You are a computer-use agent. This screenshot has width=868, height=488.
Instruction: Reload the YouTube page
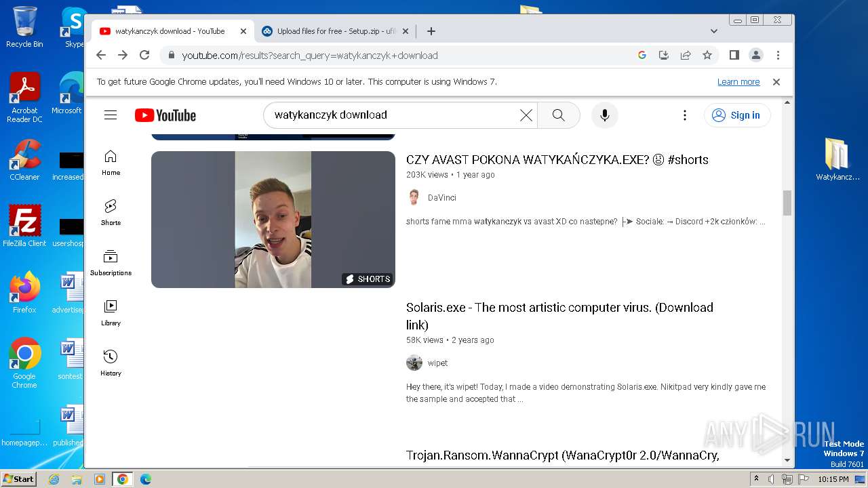click(144, 56)
